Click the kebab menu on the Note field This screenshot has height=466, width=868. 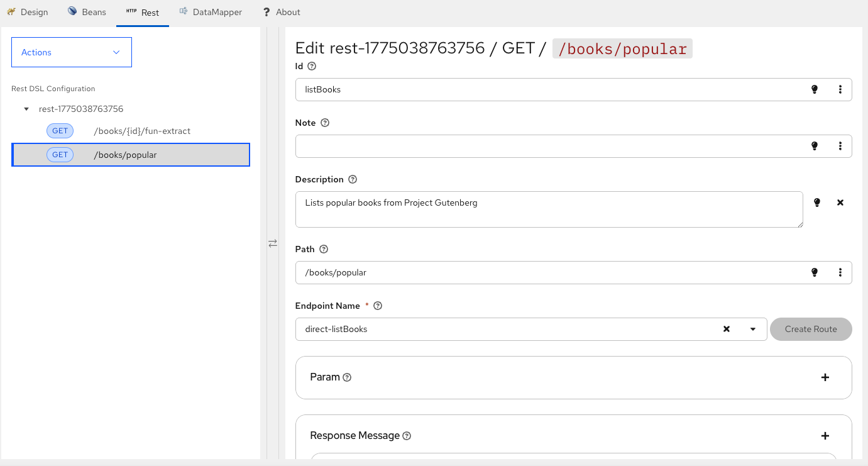[x=840, y=146]
